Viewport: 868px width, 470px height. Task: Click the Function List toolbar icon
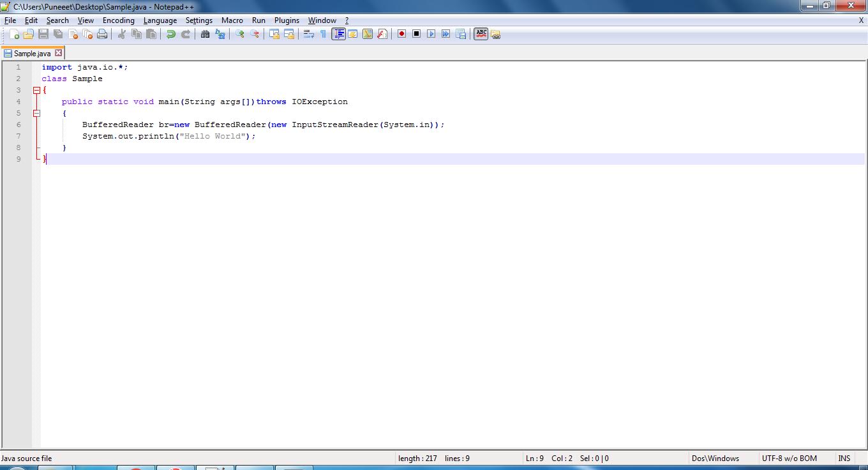[382, 34]
